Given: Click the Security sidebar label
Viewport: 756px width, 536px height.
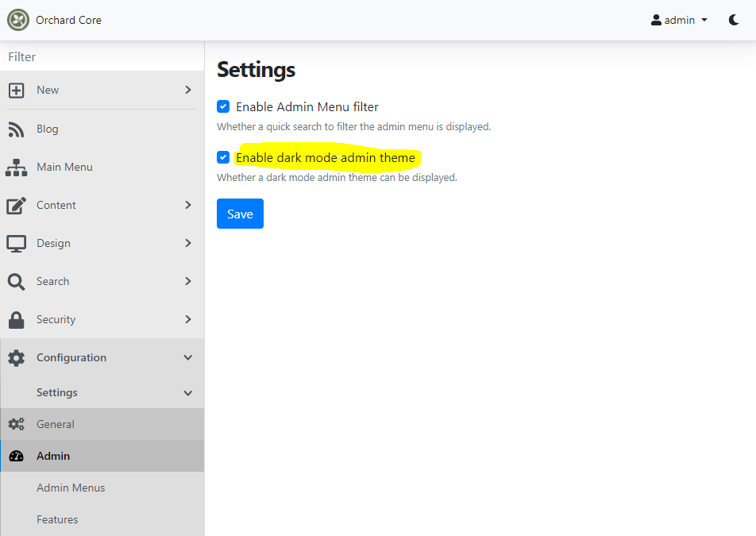Looking at the screenshot, I should [56, 319].
